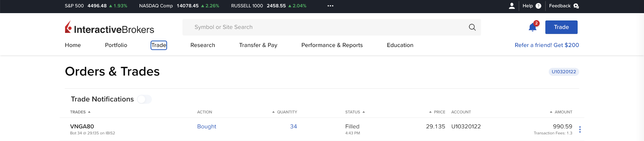This screenshot has width=644, height=141.
Task: Click the Feedback chat bubble icon
Action: coord(576,6)
